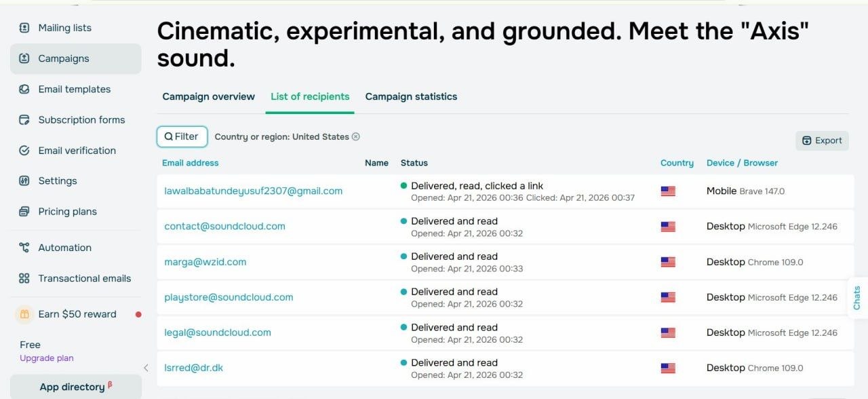Click the Email templates icon
Image resolution: width=868 pixels, height=399 pixels.
24,89
